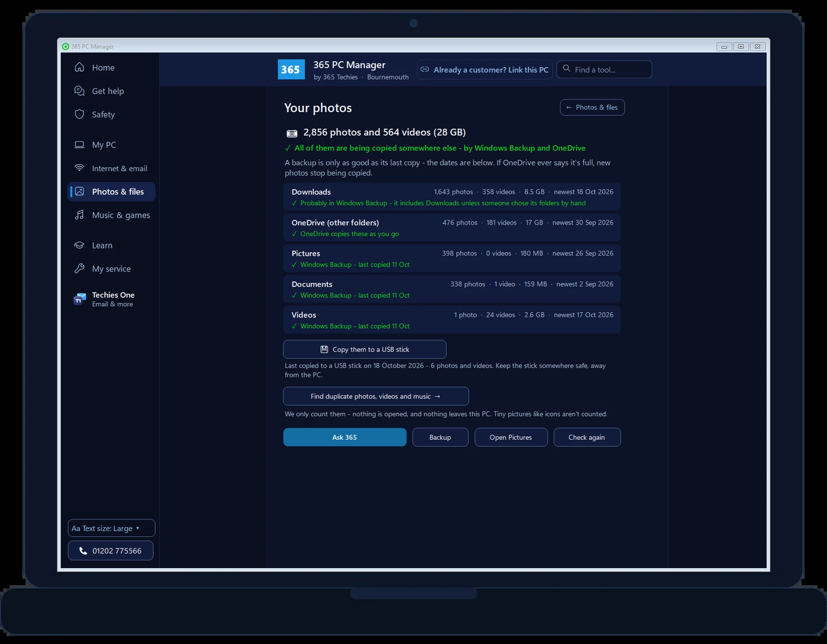Go back via Photos & files button
This screenshot has width=827, height=644.
coord(592,107)
